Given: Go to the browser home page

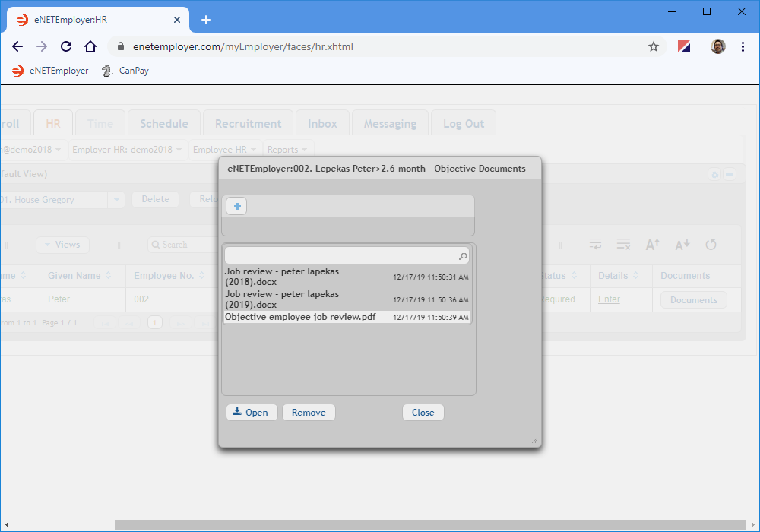Looking at the screenshot, I should coord(90,46).
